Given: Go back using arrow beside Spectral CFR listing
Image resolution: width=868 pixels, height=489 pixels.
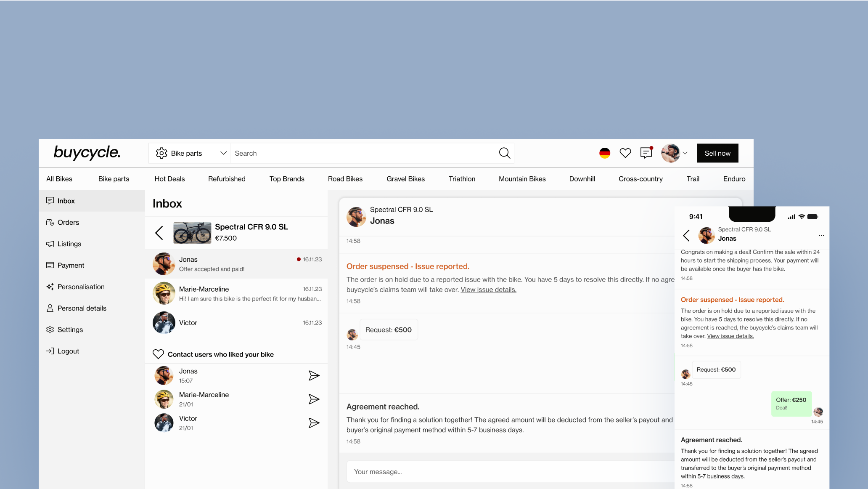Looking at the screenshot, I should 159,233.
